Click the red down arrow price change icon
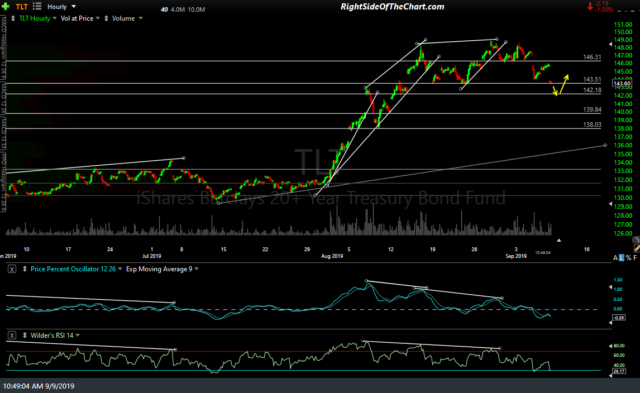This screenshot has height=393, width=640. tap(590, 6)
